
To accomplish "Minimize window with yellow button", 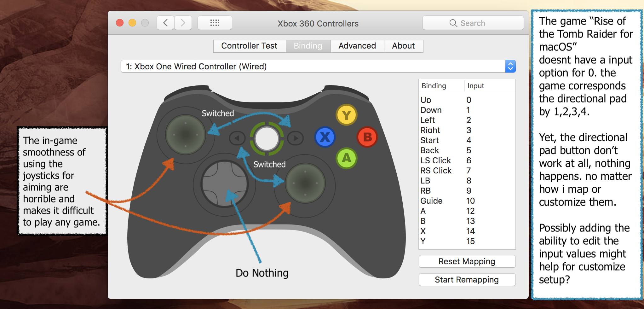I will pyautogui.click(x=132, y=23).
